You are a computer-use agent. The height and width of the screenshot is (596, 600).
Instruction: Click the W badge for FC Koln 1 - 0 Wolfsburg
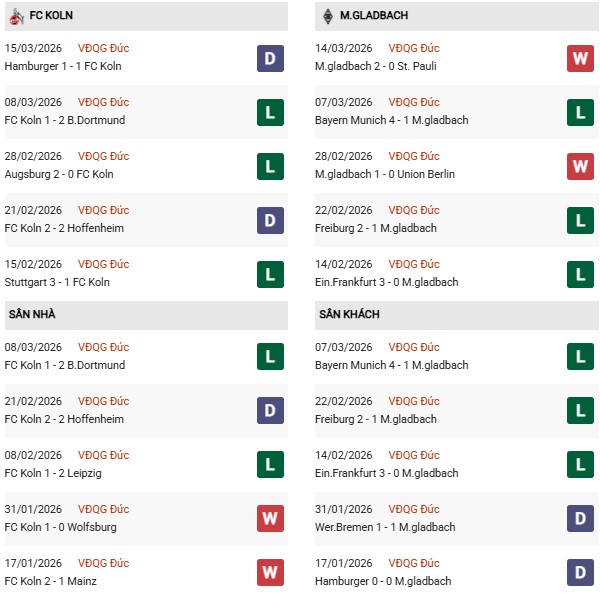pos(271,519)
